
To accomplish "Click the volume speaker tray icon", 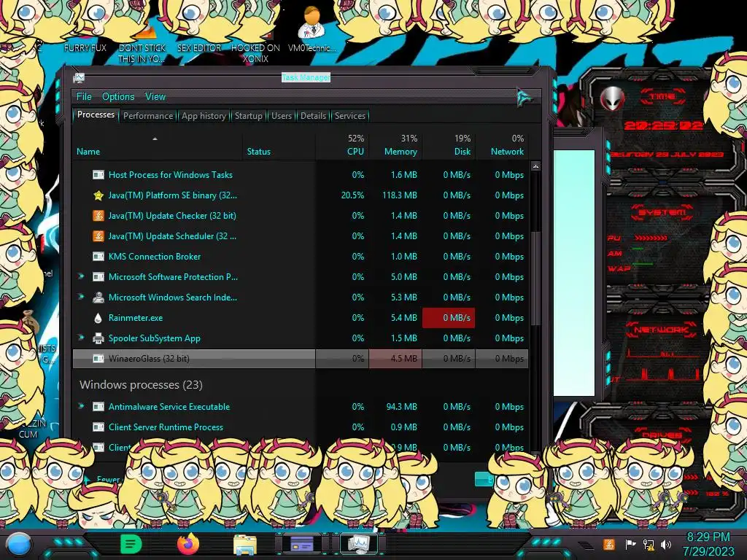I will pyautogui.click(x=665, y=544).
